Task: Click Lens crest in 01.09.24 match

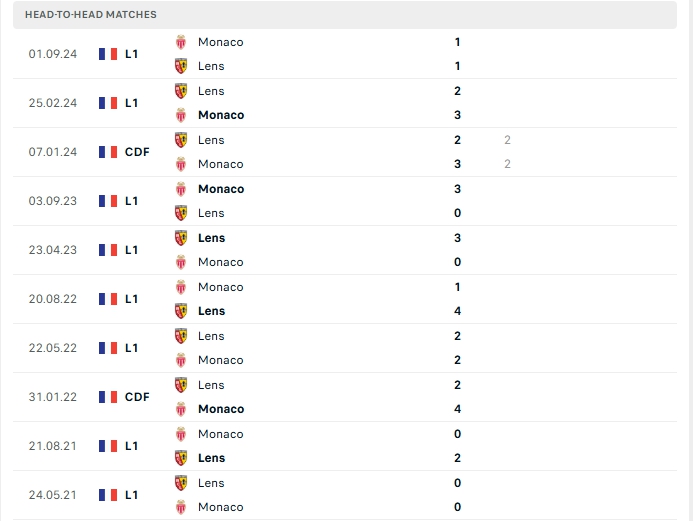Action: (181, 66)
